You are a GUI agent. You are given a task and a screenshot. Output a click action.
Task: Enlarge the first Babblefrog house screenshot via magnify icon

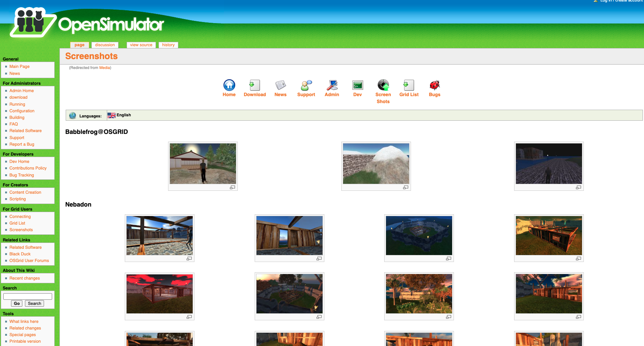[x=232, y=187]
